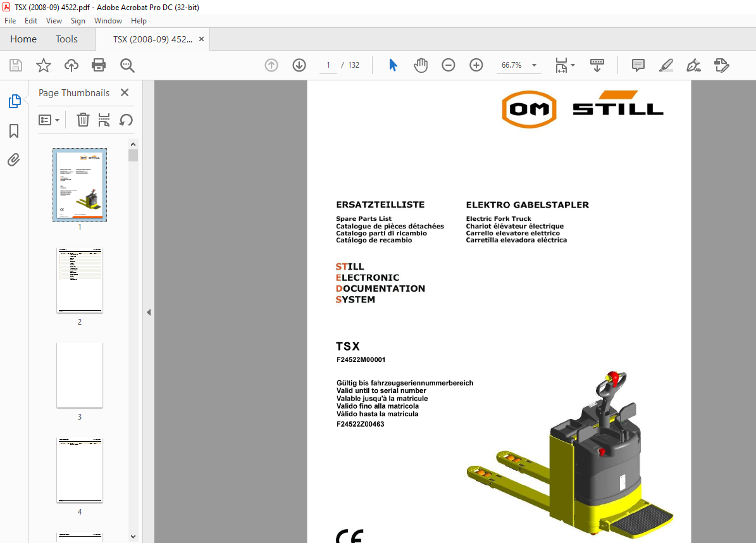This screenshot has height=543, width=756.
Task: Switch to the Tools tab
Action: [66, 39]
